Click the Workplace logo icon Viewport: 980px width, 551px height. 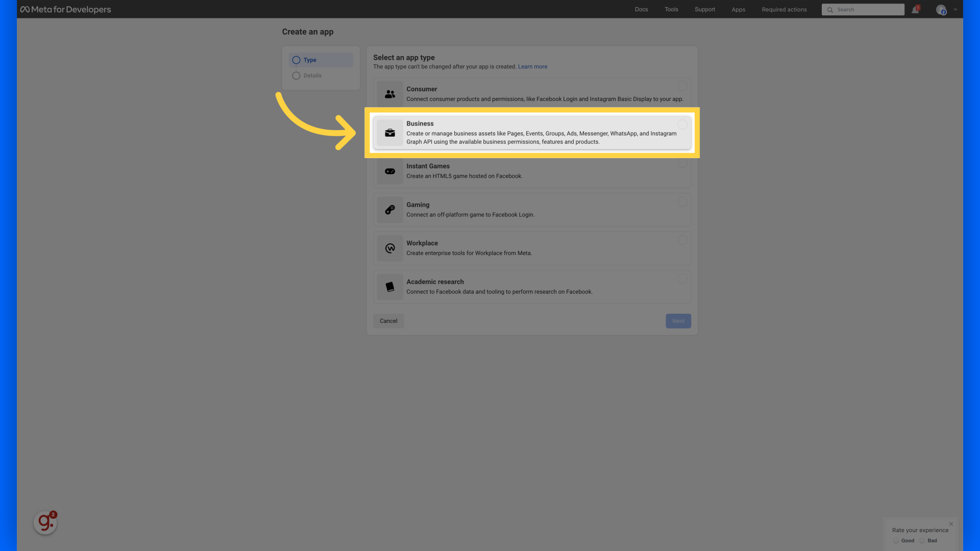pos(390,248)
